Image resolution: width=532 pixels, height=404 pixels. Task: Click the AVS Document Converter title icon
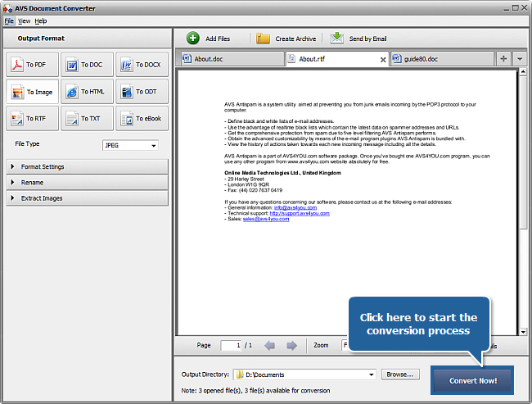click(x=7, y=8)
